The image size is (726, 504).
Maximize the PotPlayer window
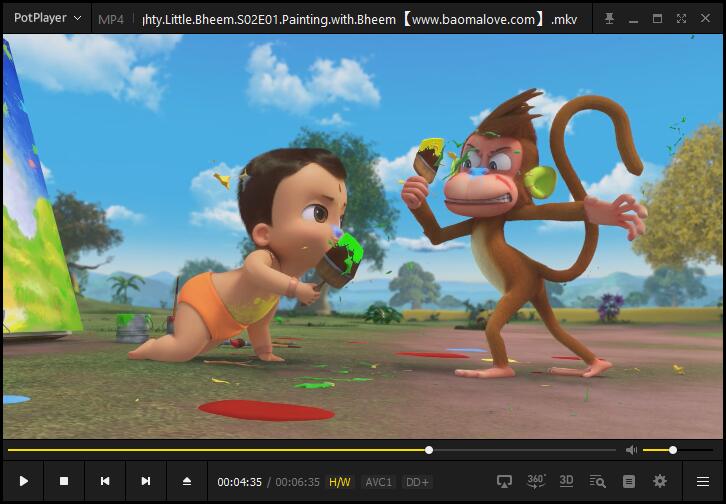click(657, 19)
